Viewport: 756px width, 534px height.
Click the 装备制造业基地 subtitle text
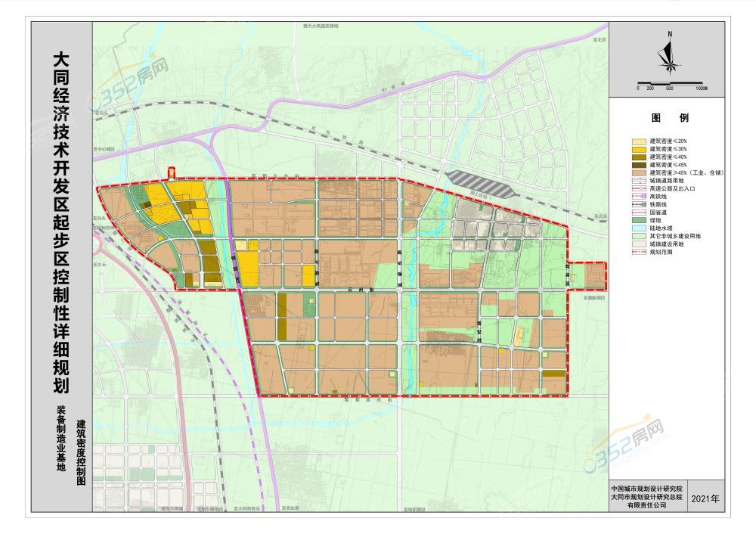(x=61, y=439)
